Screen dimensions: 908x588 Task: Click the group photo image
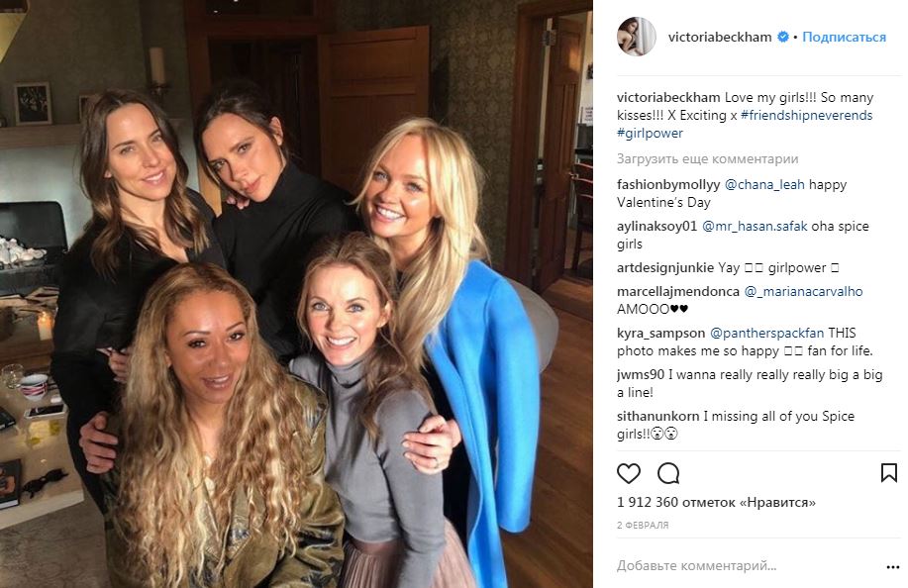pos(296,294)
